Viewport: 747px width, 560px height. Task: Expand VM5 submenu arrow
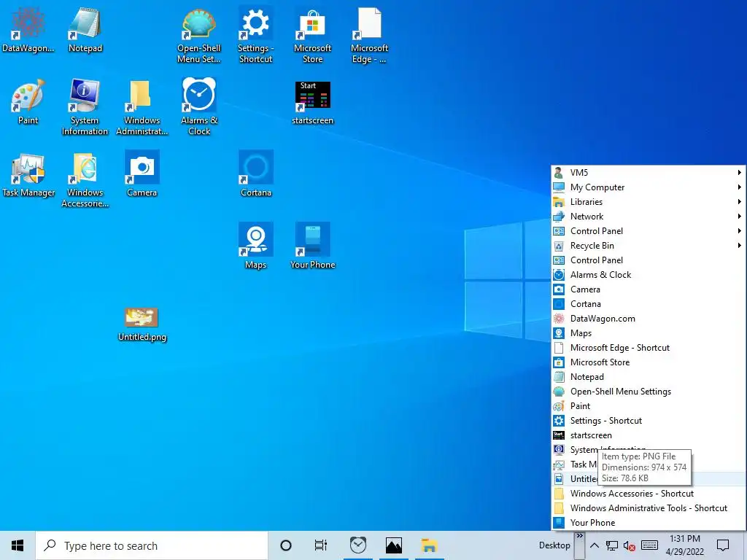point(740,172)
